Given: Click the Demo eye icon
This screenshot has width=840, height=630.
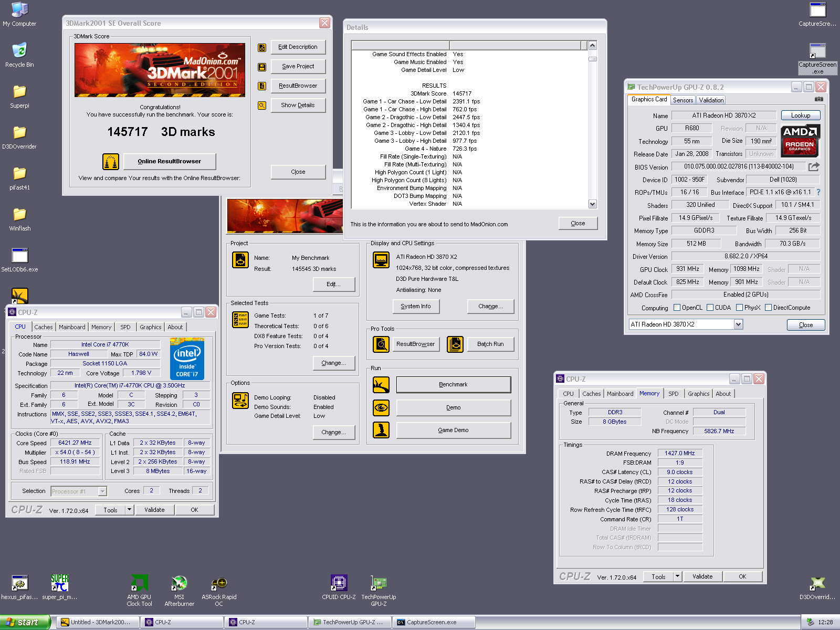Looking at the screenshot, I should tap(381, 407).
